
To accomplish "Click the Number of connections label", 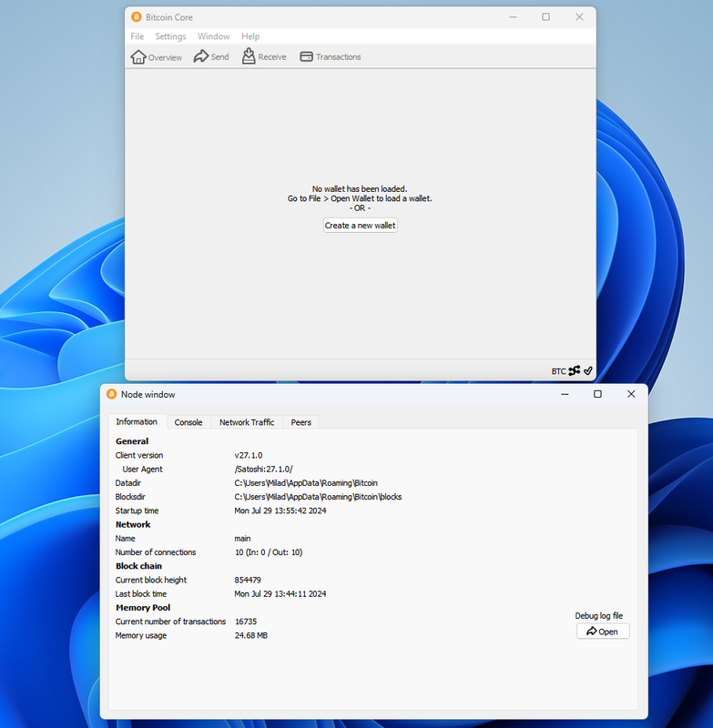I will (156, 552).
